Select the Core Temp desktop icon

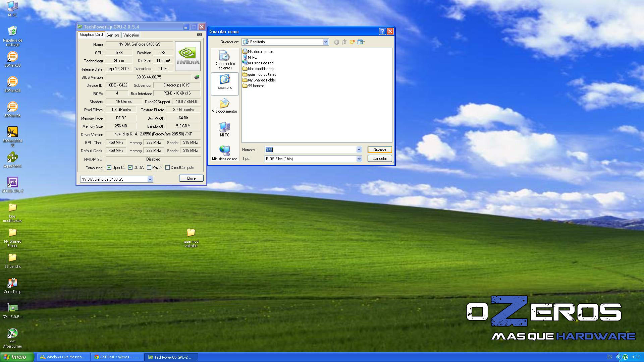coord(12,286)
